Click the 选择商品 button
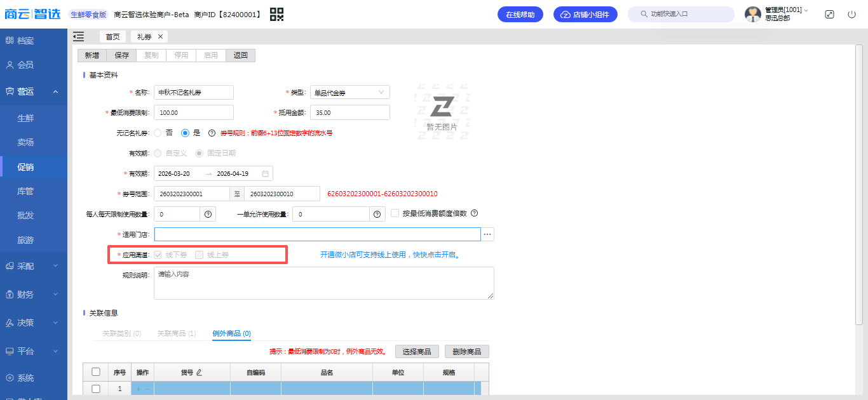This screenshot has width=868, height=400. pos(417,352)
